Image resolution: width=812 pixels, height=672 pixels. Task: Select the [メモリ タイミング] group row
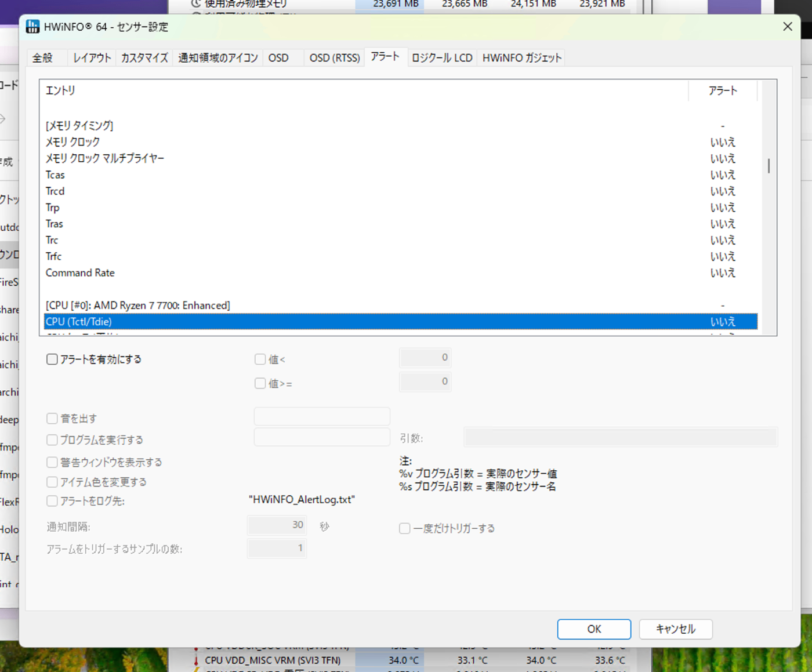pyautogui.click(x=401, y=125)
